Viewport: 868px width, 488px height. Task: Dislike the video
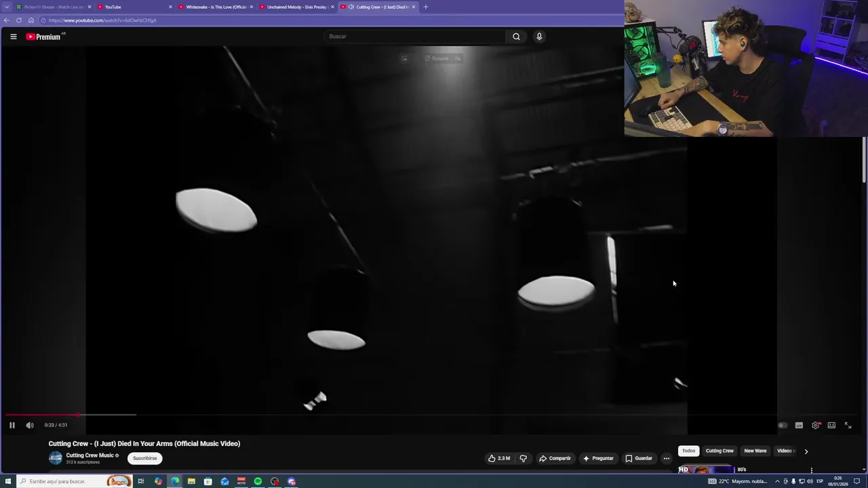click(523, 458)
